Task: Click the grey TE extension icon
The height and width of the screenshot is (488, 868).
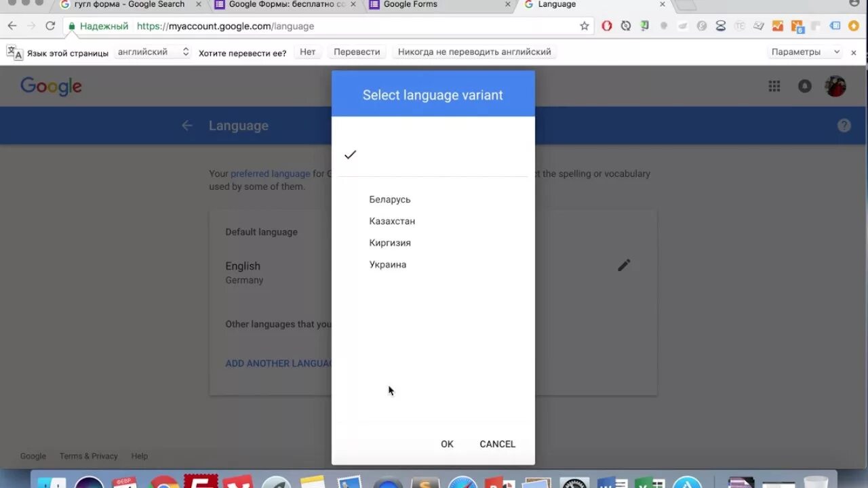Action: point(740,26)
